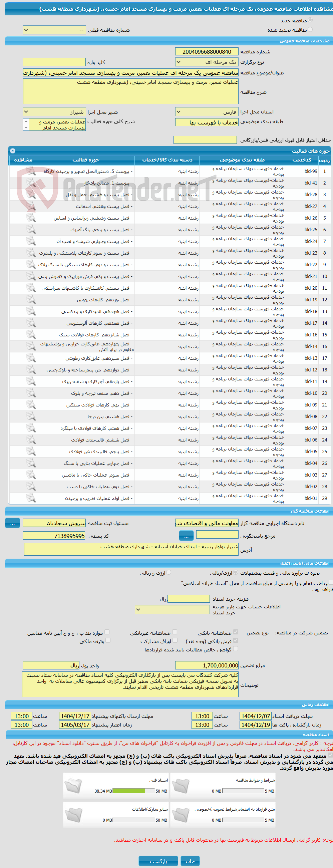Select the مناقصه جدید radio button
Image resolution: width=333 pixels, height=868 pixels.
coord(310,20)
